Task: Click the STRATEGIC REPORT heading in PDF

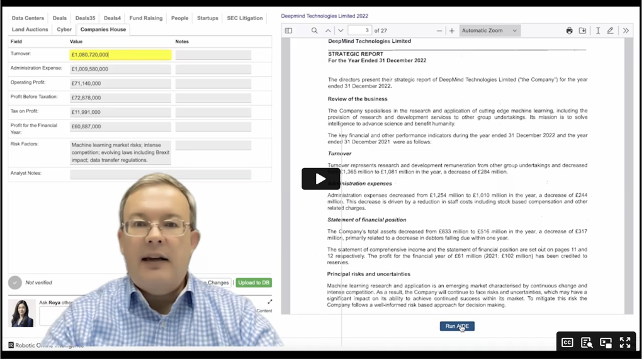Action: (356, 54)
